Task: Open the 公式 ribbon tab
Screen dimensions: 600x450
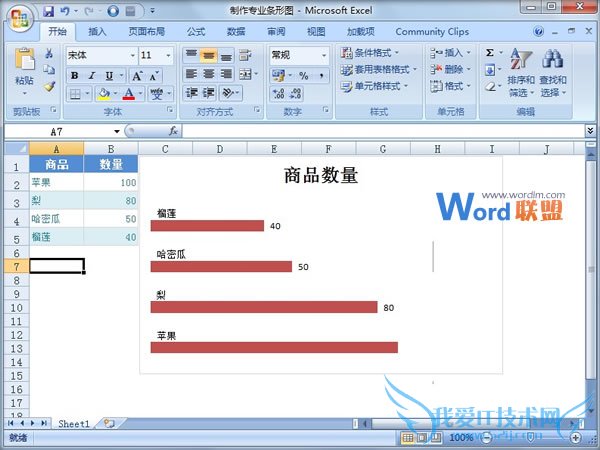Action: 196,31
